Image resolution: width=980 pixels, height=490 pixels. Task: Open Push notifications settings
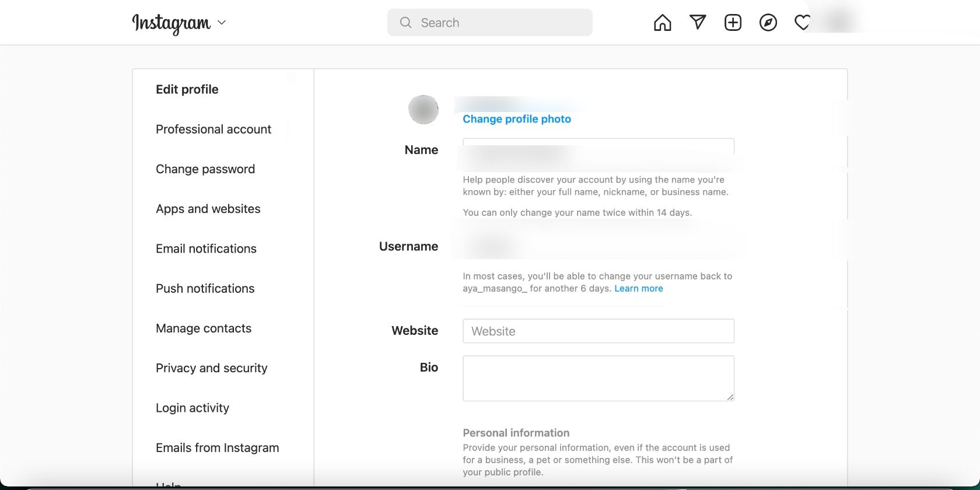point(205,289)
